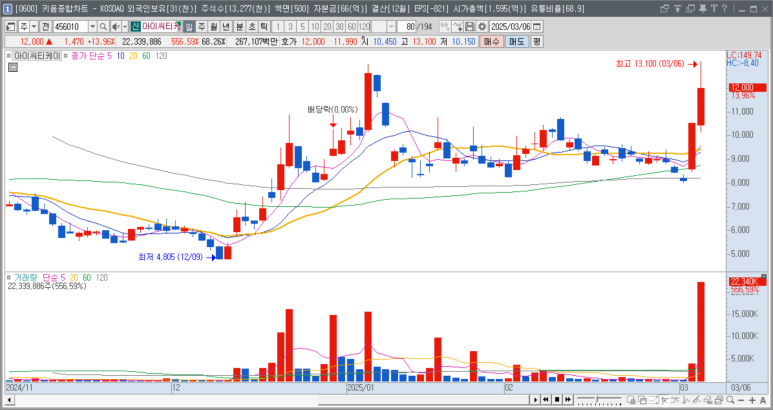This screenshot has height=410, width=773.
Task: Select monthly chart period 월
Action: [214, 27]
